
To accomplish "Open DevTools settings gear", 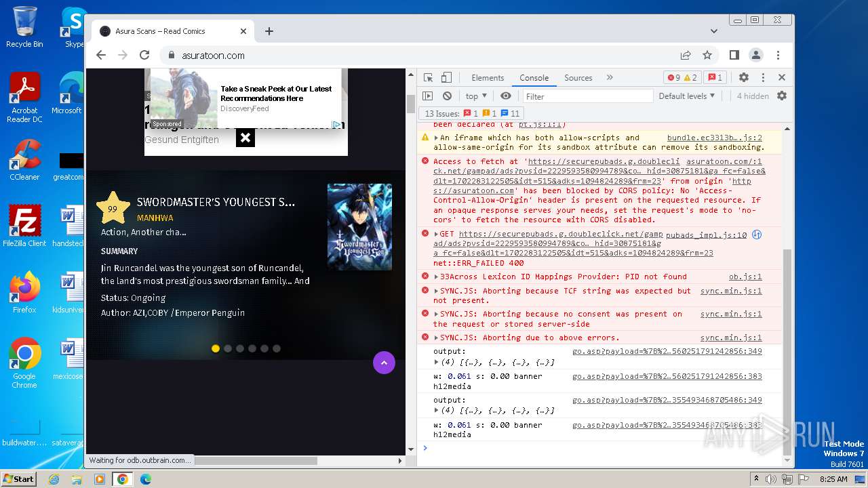I will tap(744, 77).
